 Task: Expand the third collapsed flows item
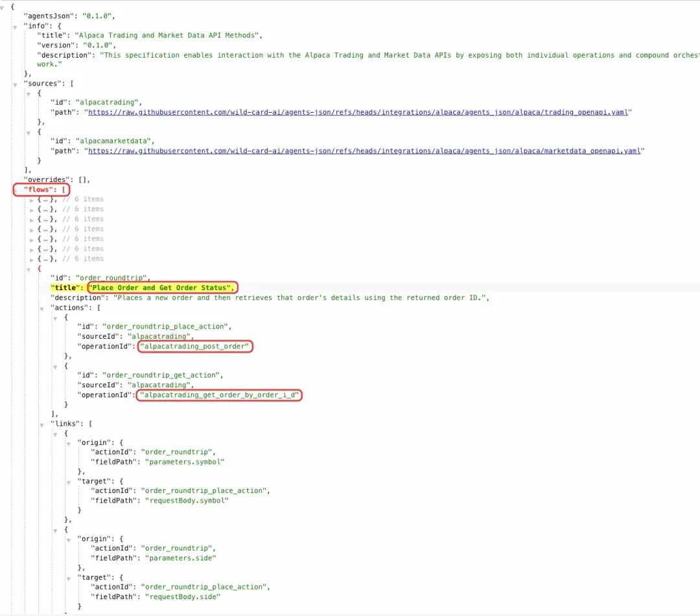32,220
